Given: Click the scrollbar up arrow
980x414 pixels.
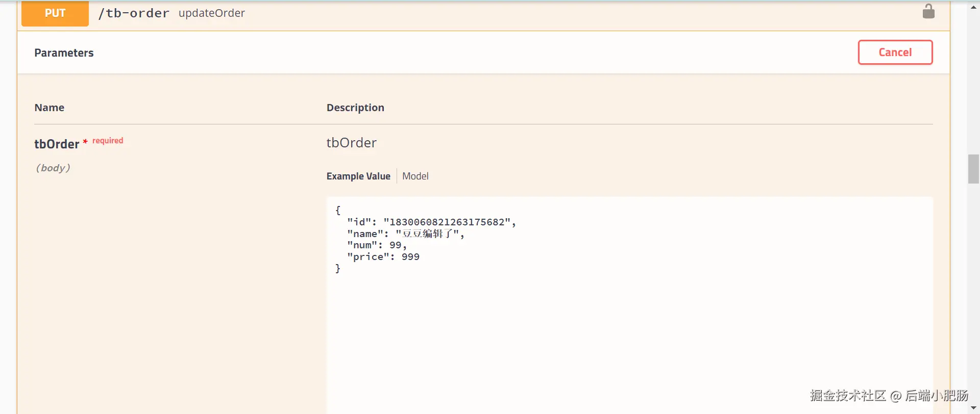Looking at the screenshot, I should pyautogui.click(x=973, y=7).
